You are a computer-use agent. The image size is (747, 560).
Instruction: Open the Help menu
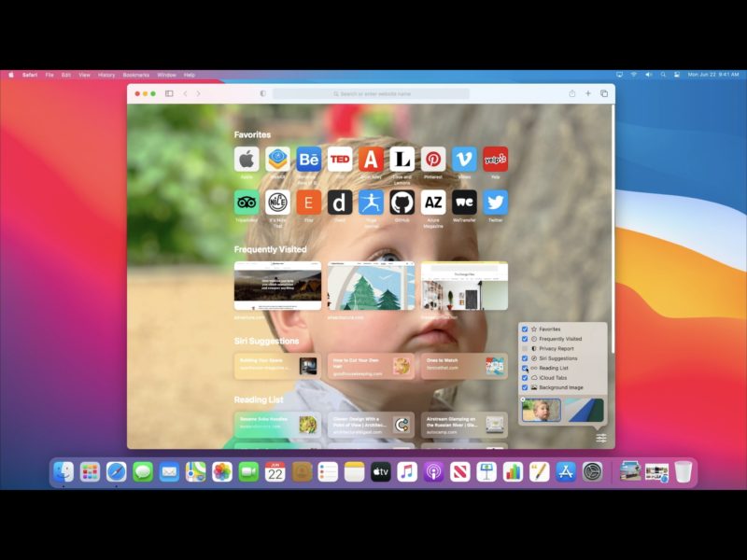tap(190, 75)
